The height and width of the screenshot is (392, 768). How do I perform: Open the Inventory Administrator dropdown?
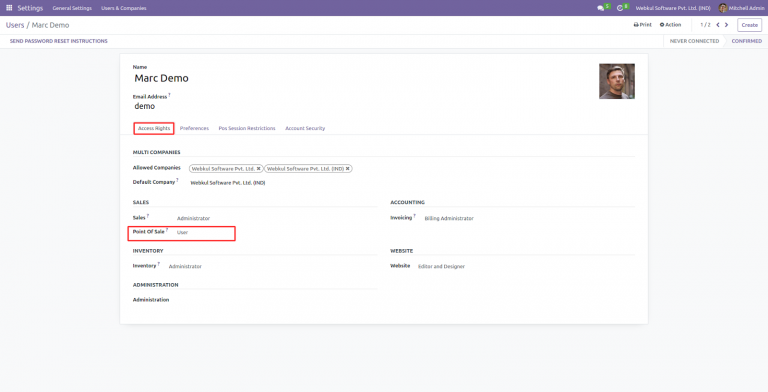pos(185,267)
